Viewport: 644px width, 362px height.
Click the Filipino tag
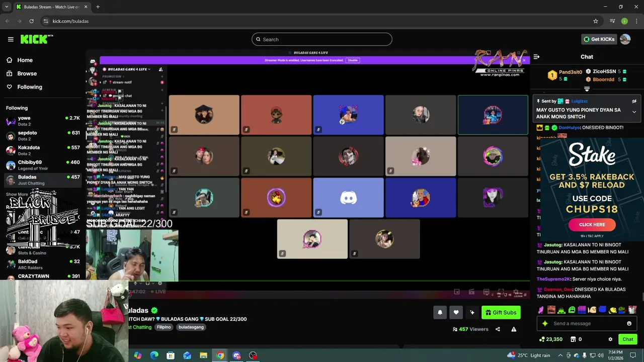point(164,327)
